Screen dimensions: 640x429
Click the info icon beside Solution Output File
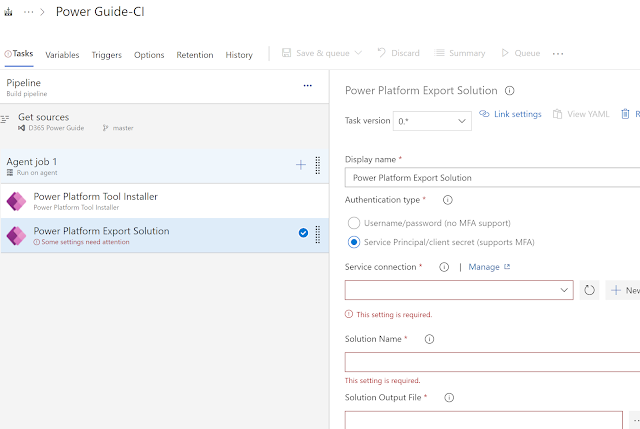pos(449,397)
